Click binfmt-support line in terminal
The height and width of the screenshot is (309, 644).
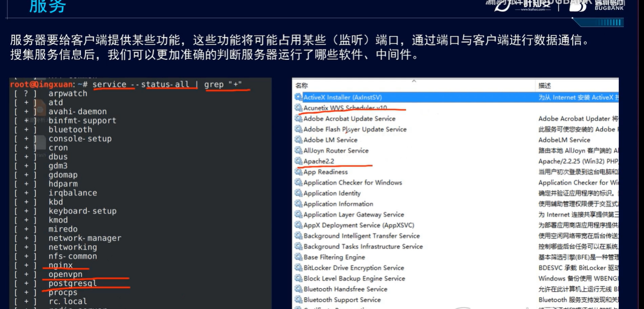[82, 121]
